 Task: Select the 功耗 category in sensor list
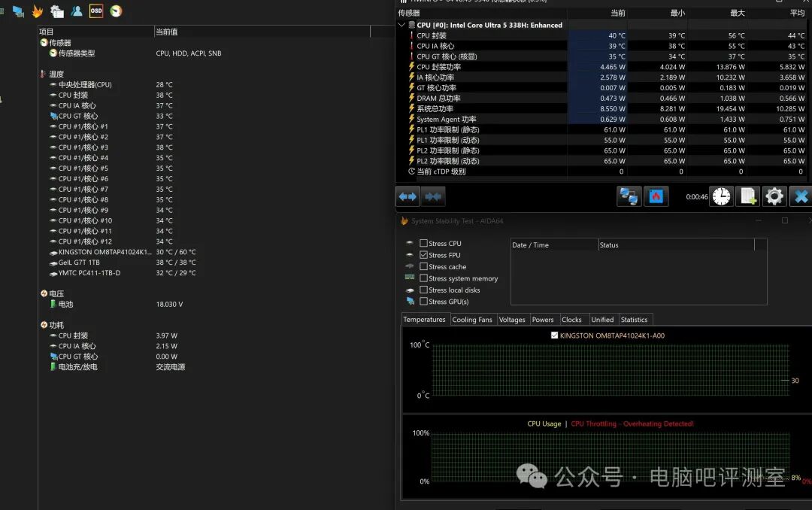pyautogui.click(x=56, y=325)
